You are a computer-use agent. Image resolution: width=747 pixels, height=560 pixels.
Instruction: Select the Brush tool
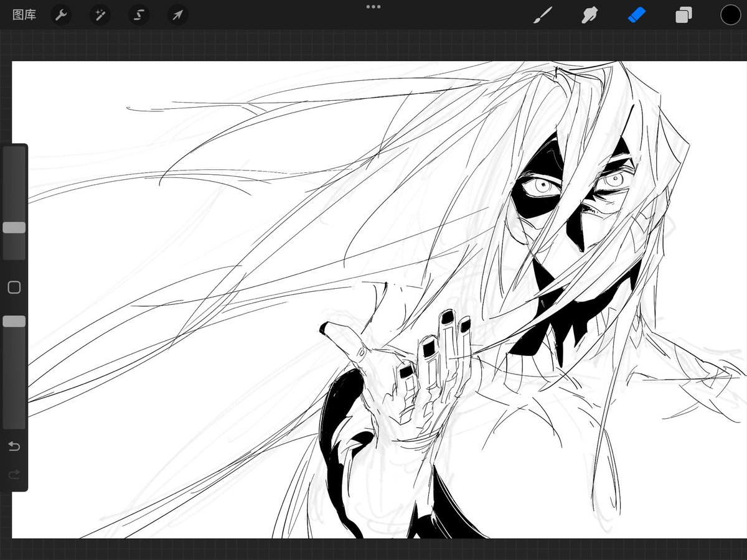543,15
